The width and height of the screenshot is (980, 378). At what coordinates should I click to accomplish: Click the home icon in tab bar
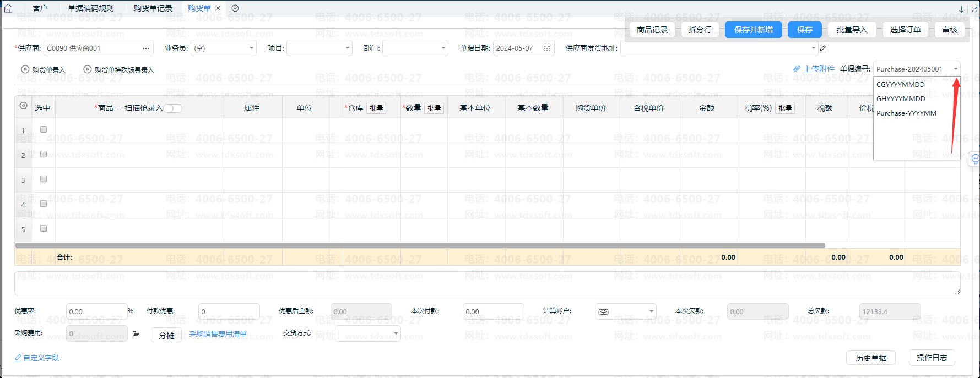8,8
